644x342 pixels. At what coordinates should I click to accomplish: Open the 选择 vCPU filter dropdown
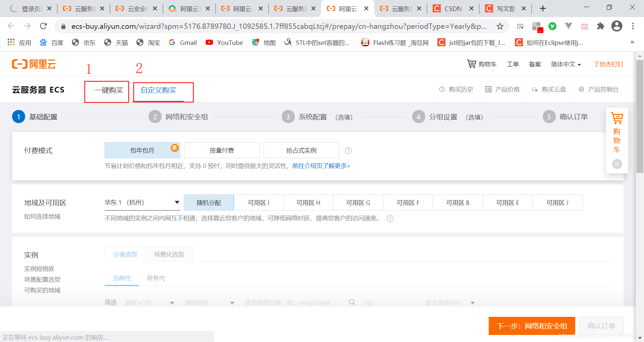(x=149, y=302)
